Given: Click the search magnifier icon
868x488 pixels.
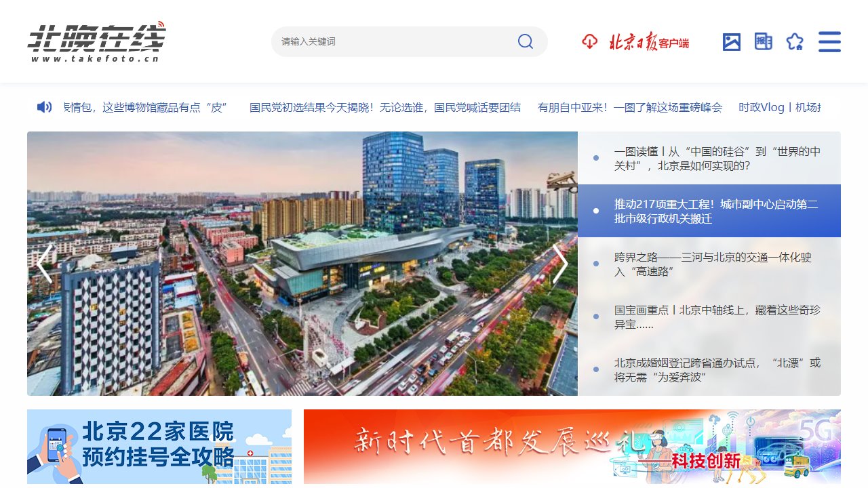Looking at the screenshot, I should click(x=526, y=41).
